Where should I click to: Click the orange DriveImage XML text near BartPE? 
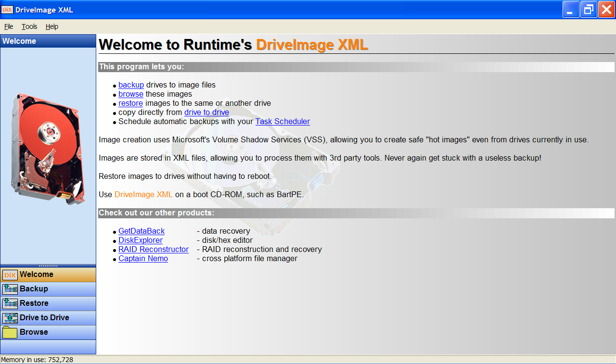[x=143, y=195]
